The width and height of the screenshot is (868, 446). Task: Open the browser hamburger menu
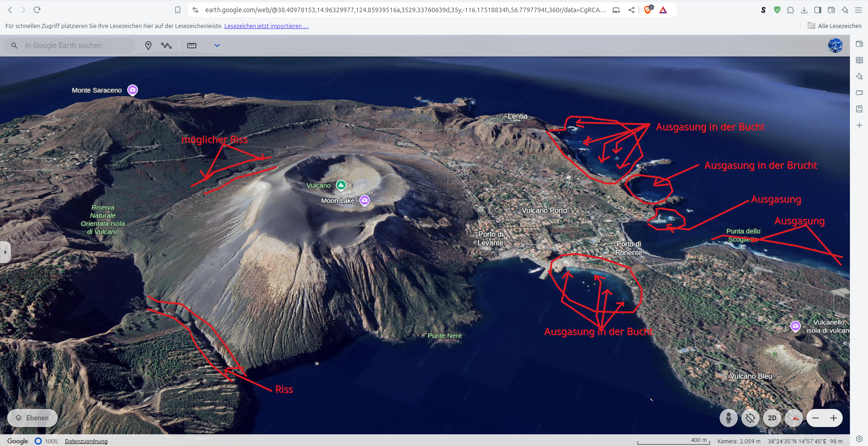pyautogui.click(x=859, y=10)
